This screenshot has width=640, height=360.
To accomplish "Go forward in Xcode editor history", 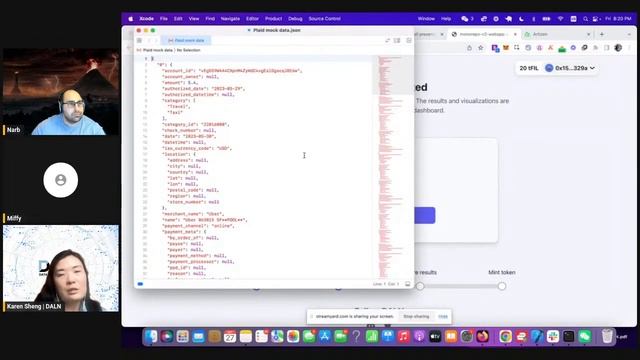I will click(x=156, y=40).
